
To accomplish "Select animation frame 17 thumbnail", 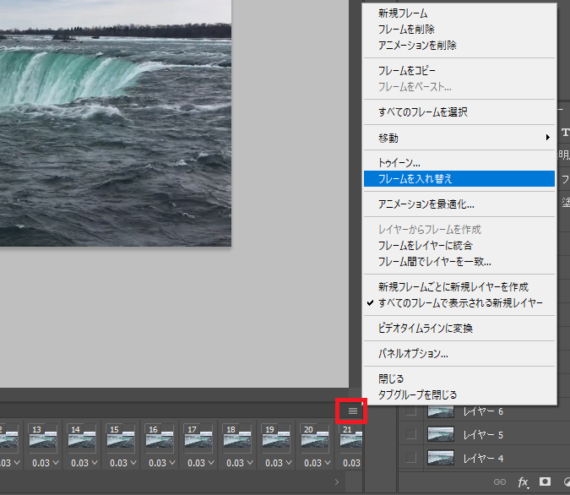I will point(198,438).
